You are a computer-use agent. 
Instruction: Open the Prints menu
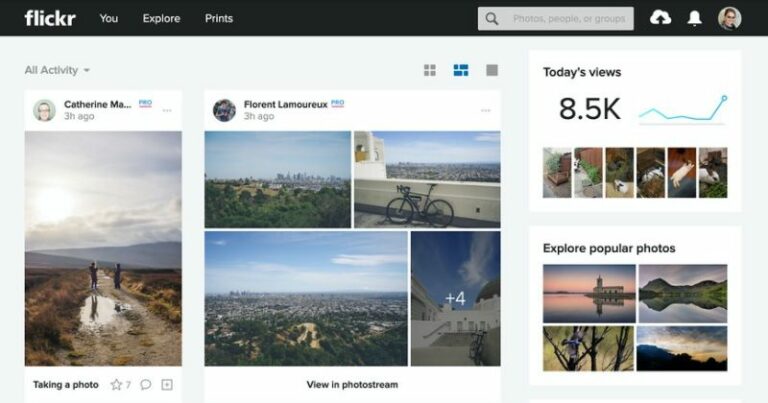coord(219,18)
